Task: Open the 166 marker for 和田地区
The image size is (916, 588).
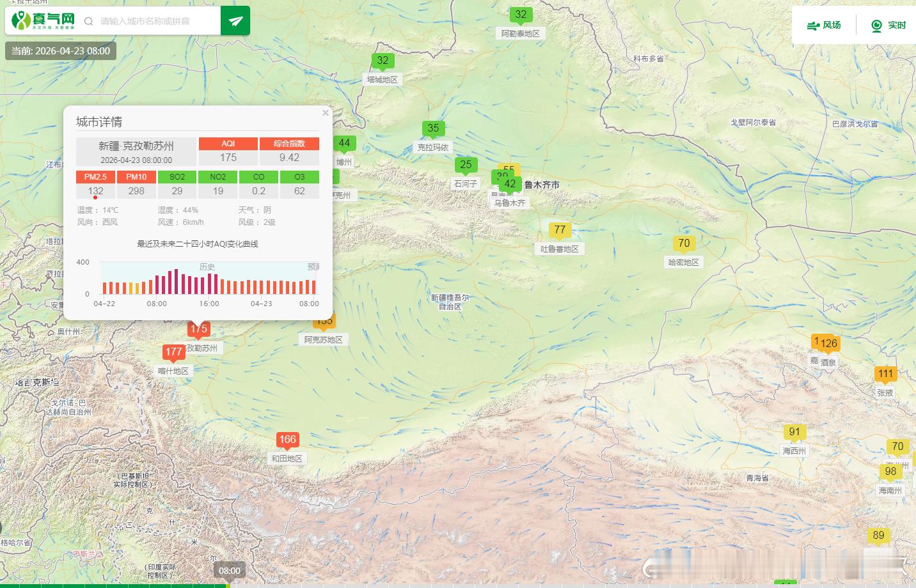Action: [x=287, y=440]
